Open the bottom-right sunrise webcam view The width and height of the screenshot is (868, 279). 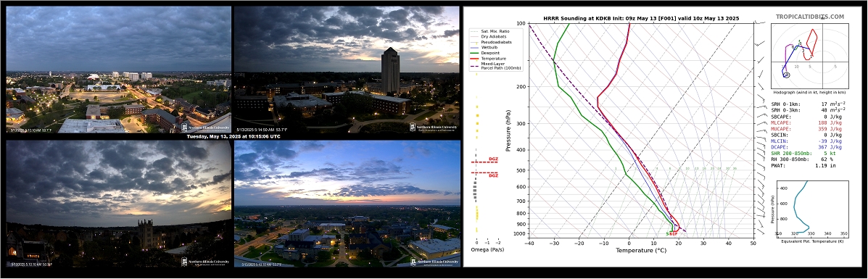[x=347, y=203]
